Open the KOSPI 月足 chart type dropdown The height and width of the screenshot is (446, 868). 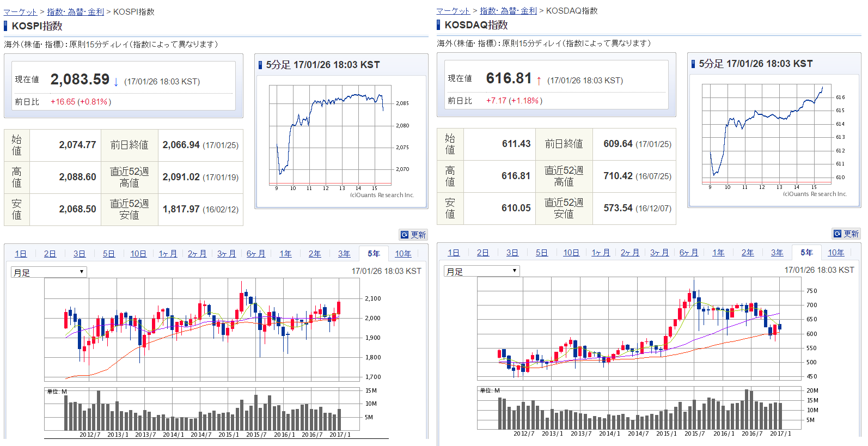click(x=49, y=272)
